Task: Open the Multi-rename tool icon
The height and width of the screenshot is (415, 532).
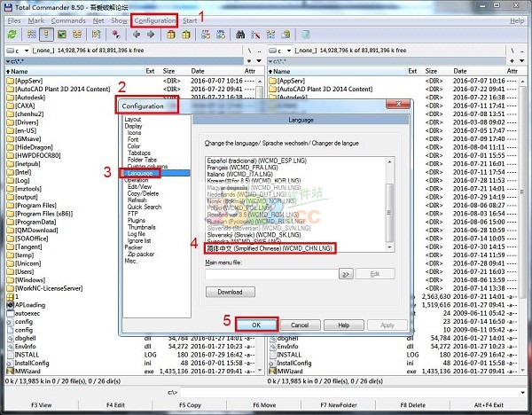Action: point(255,35)
